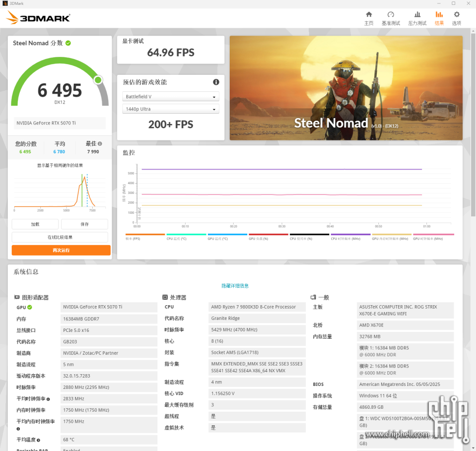Click the 64.96 FPS result
Screen dimensions: 476x451
tap(170, 52)
